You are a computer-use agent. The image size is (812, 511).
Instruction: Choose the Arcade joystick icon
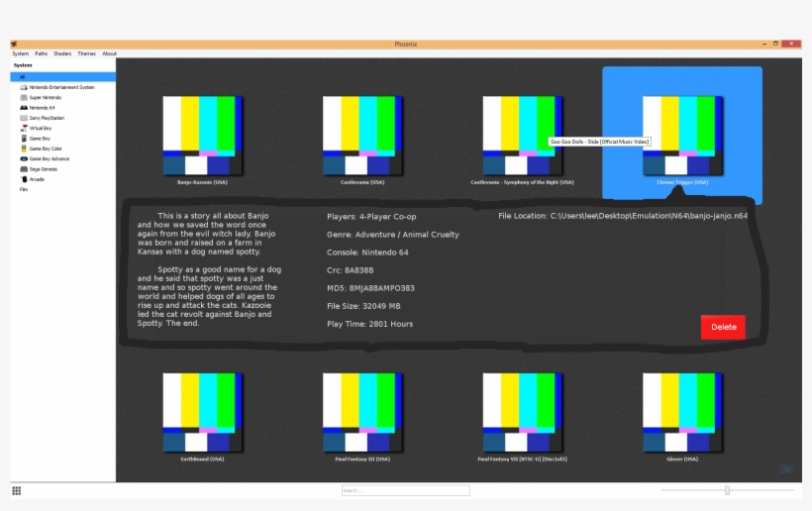click(24, 179)
